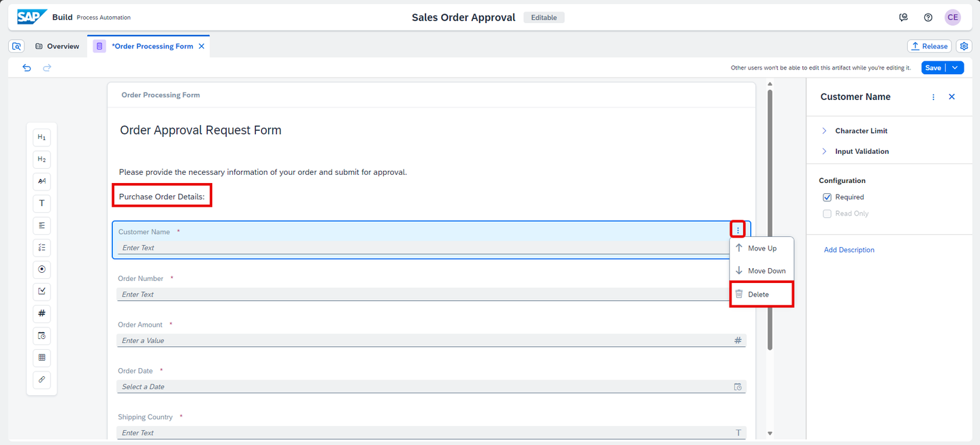980x445 pixels.
Task: Click the Add Description link
Action: coord(849,250)
